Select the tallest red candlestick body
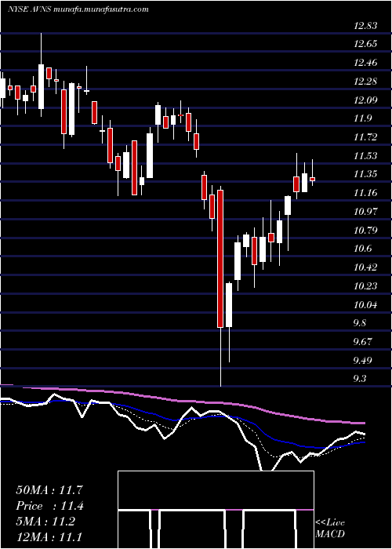 220,259
